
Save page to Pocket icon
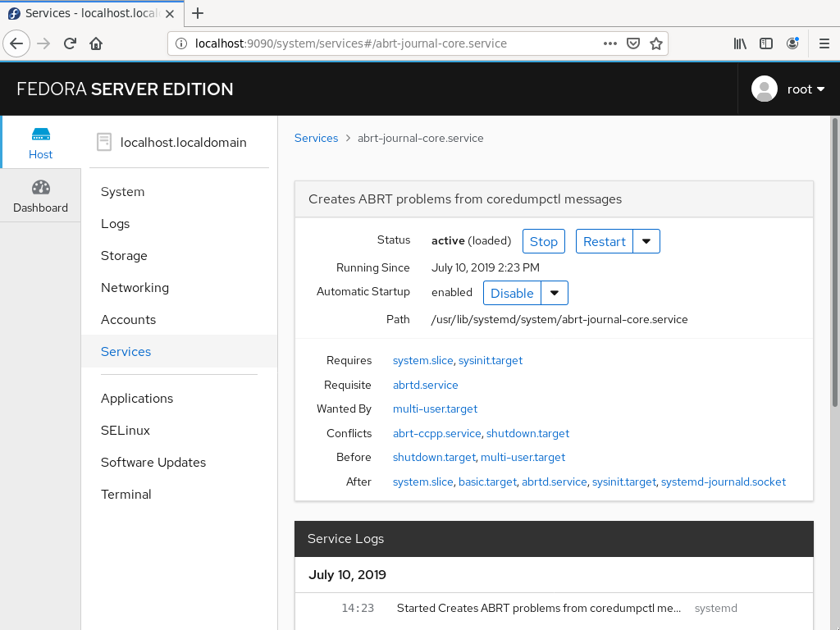point(633,43)
